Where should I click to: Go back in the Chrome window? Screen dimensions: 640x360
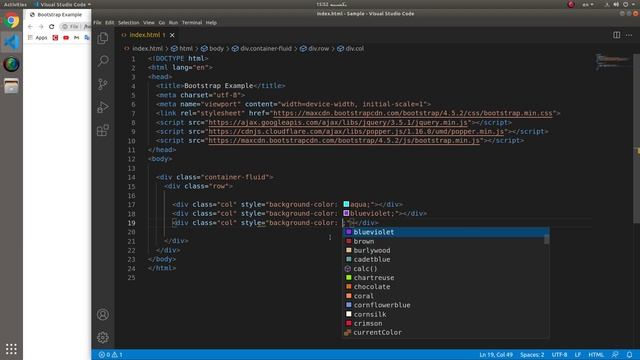tap(30, 27)
